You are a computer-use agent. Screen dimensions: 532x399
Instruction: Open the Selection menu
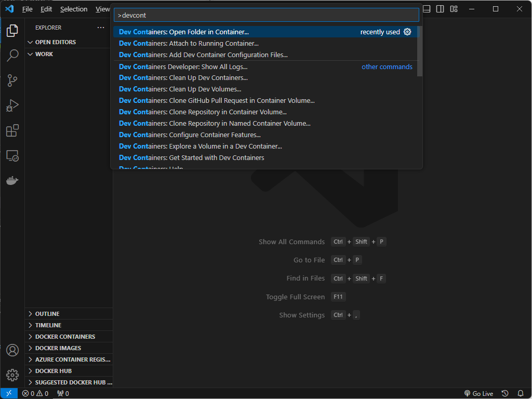coord(74,9)
